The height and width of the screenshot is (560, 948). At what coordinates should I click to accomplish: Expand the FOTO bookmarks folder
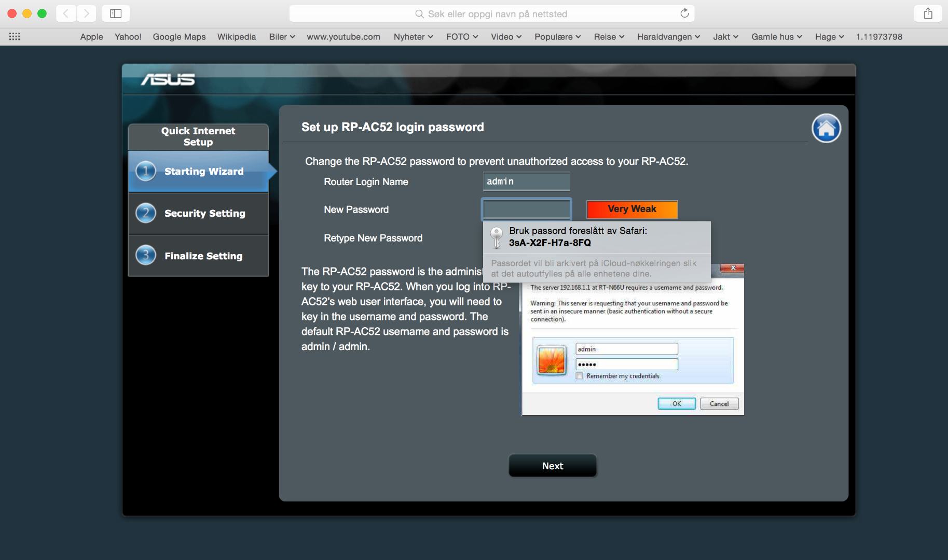pyautogui.click(x=462, y=37)
